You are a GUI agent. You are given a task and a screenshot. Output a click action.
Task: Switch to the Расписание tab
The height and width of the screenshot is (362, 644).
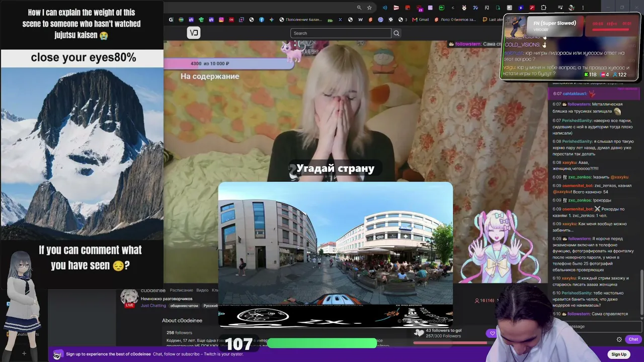181,290
